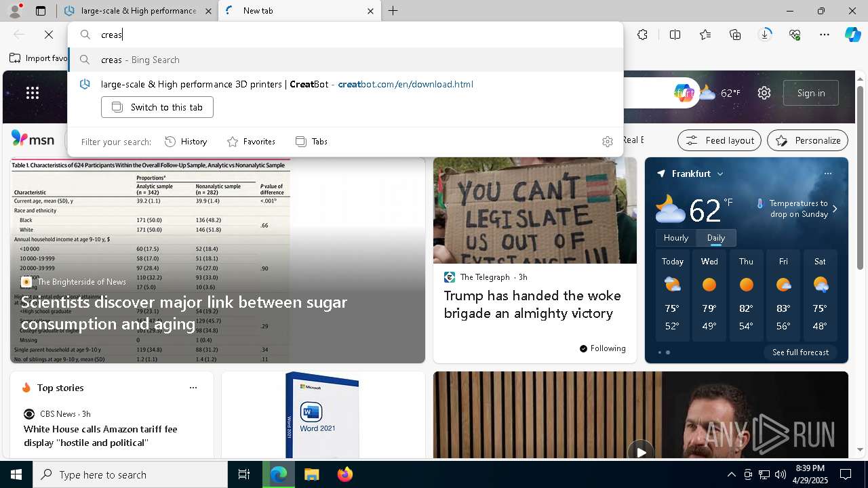Viewport: 868px width, 488px height.
Task: Open the Edge profile icon
Action: click(15, 11)
